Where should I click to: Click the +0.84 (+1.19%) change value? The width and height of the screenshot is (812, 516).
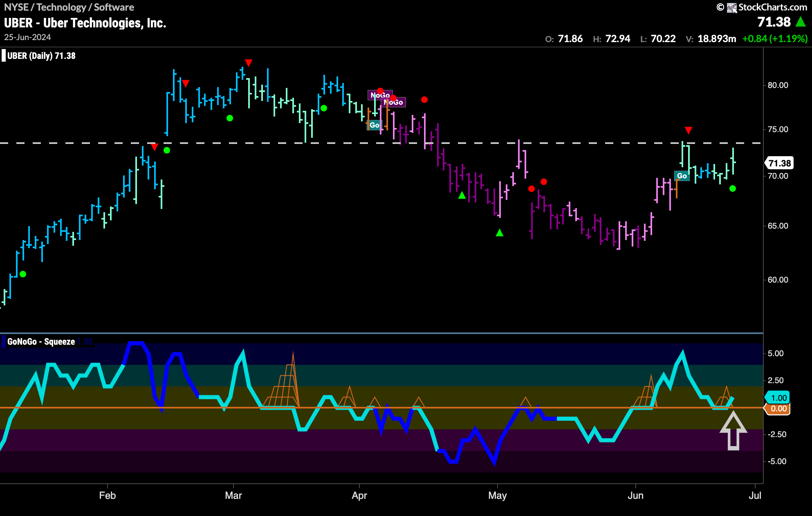pyautogui.click(x=775, y=39)
